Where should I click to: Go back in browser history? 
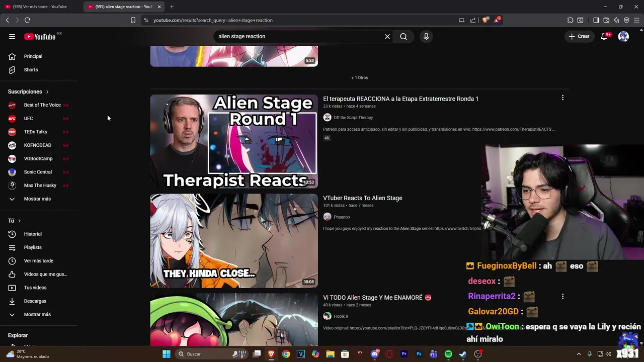pyautogui.click(x=7, y=20)
